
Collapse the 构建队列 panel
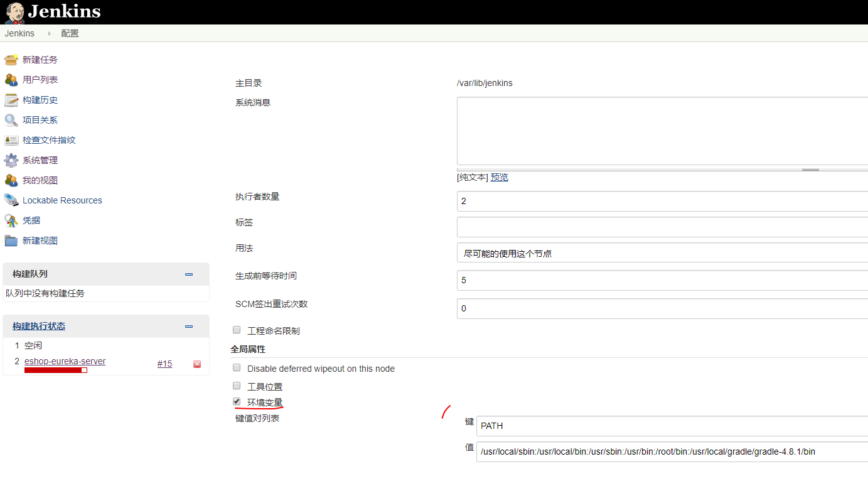pyautogui.click(x=189, y=274)
